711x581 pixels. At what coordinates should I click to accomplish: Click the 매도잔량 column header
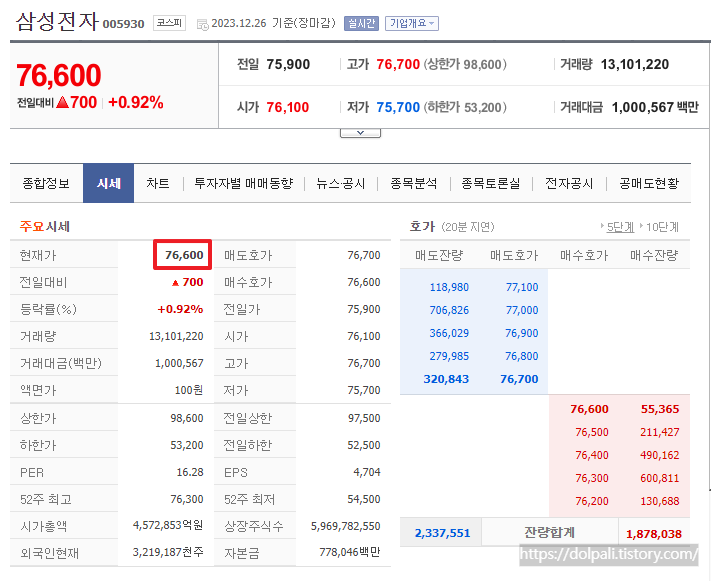click(439, 255)
